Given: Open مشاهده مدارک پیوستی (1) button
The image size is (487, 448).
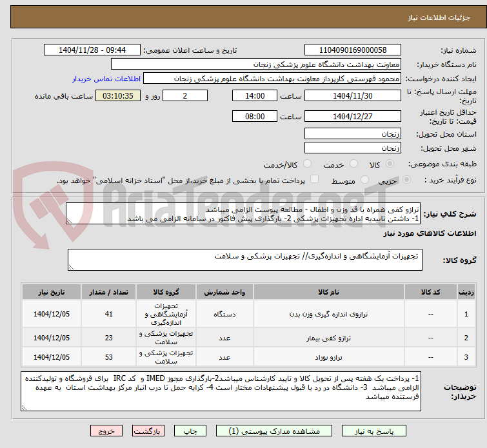Looking at the screenshot, I should pyautogui.click(x=274, y=431).
